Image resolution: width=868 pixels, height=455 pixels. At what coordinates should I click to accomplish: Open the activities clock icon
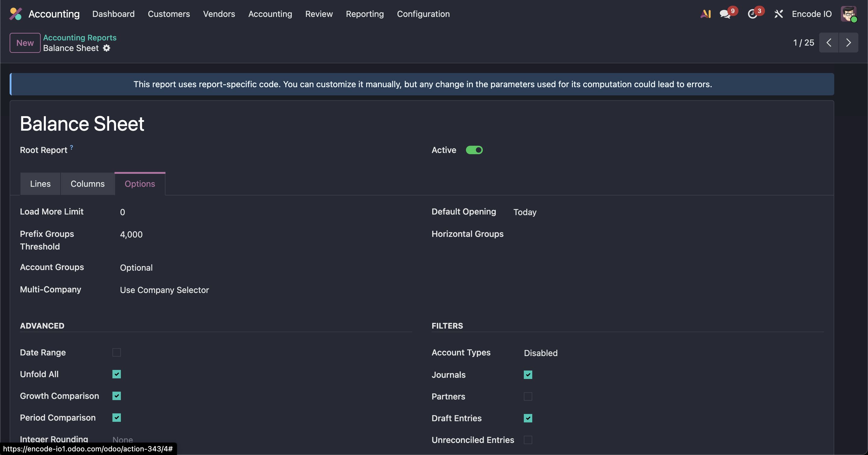pos(752,14)
